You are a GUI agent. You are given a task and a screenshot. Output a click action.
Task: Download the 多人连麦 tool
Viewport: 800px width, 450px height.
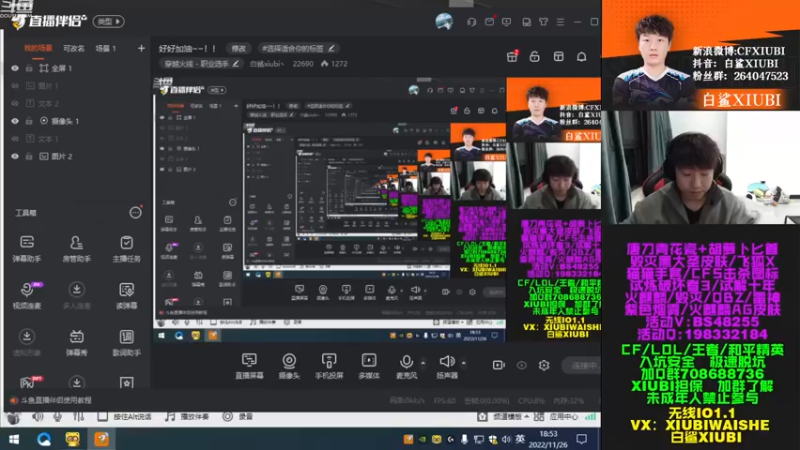click(x=77, y=295)
